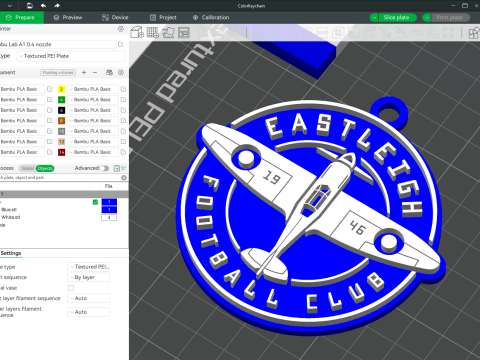Click the Flushing volumes button

(x=58, y=73)
